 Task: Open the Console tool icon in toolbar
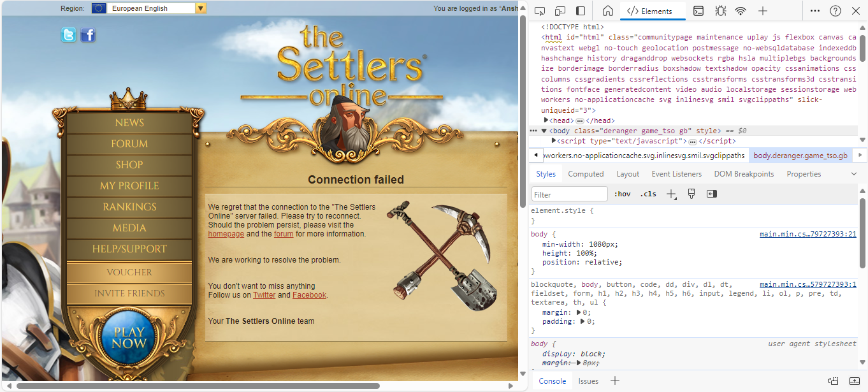point(699,11)
